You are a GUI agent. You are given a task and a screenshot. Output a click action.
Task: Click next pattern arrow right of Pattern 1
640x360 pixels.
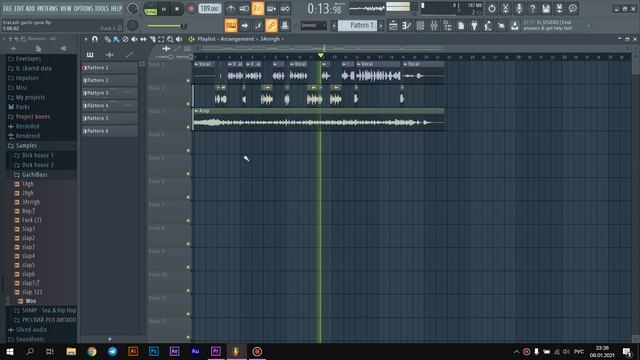point(381,25)
